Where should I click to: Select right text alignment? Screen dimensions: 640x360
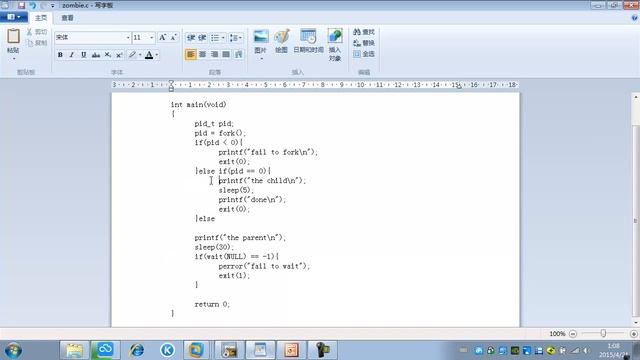click(x=214, y=54)
